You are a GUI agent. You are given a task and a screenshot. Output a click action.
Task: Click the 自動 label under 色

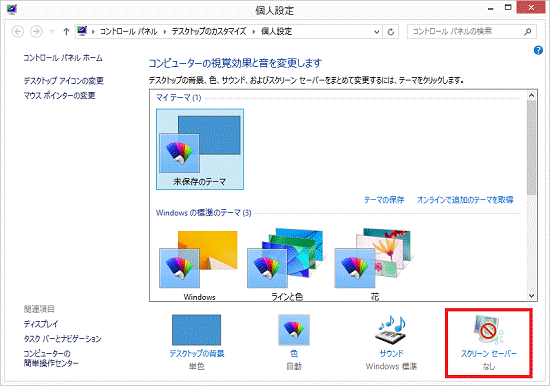(x=294, y=366)
